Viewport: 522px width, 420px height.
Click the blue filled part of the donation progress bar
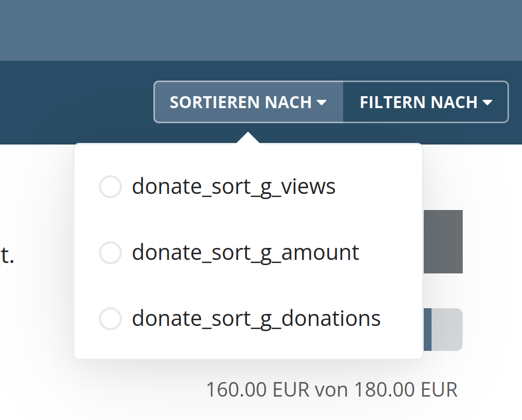pos(427,330)
